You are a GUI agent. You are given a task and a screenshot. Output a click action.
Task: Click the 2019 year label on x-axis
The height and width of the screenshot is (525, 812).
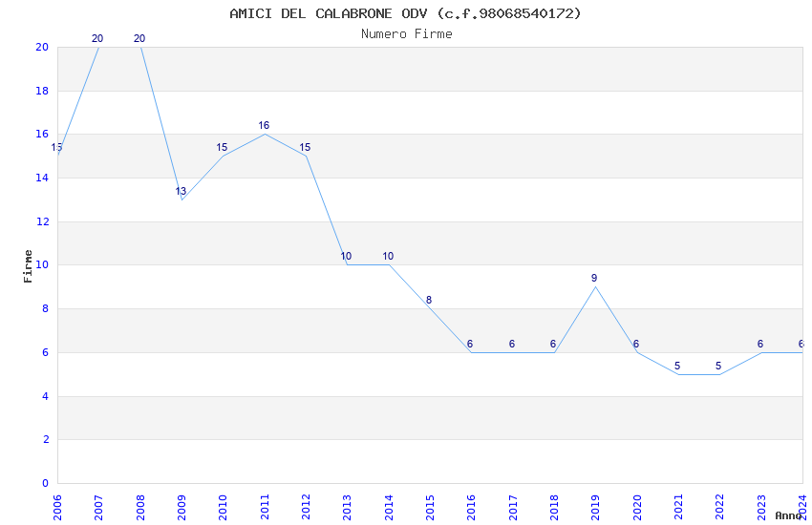tap(595, 508)
